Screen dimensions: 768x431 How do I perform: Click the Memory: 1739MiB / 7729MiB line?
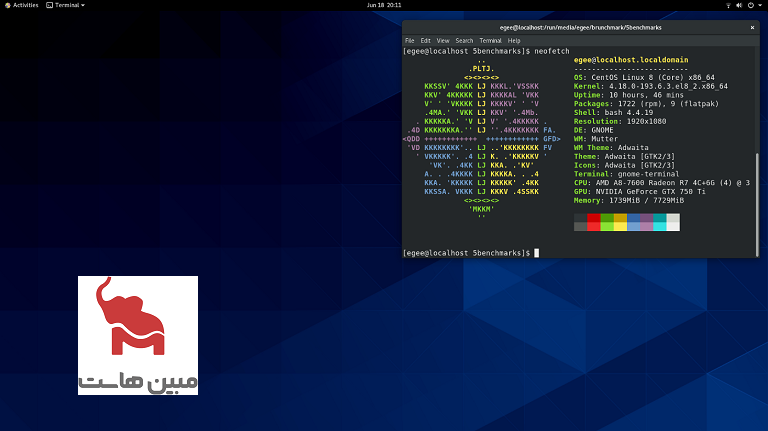629,200
